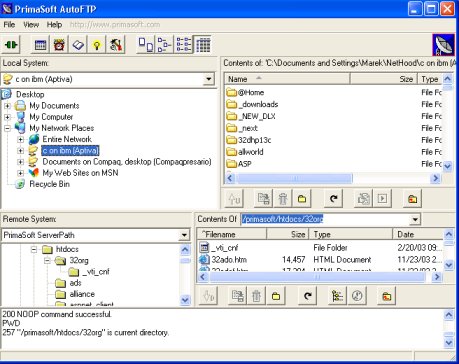Switch to large icons view
Viewport: 459px width, 364px height.
146,44
